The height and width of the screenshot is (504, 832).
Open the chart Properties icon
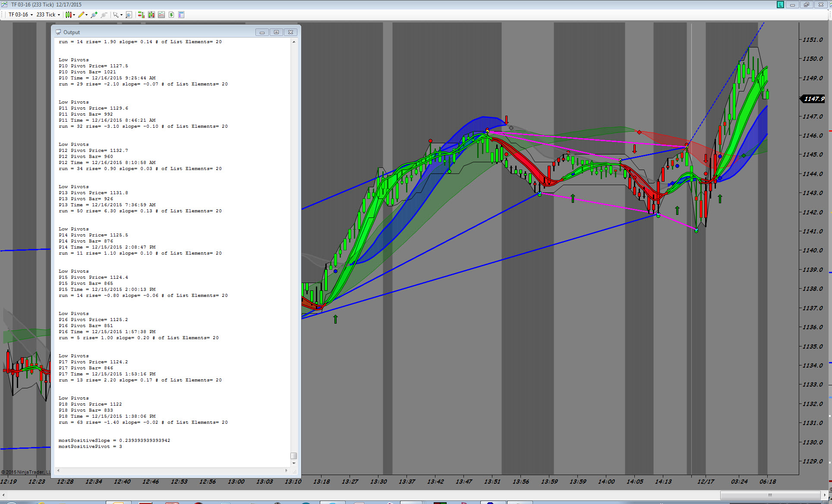tap(181, 15)
